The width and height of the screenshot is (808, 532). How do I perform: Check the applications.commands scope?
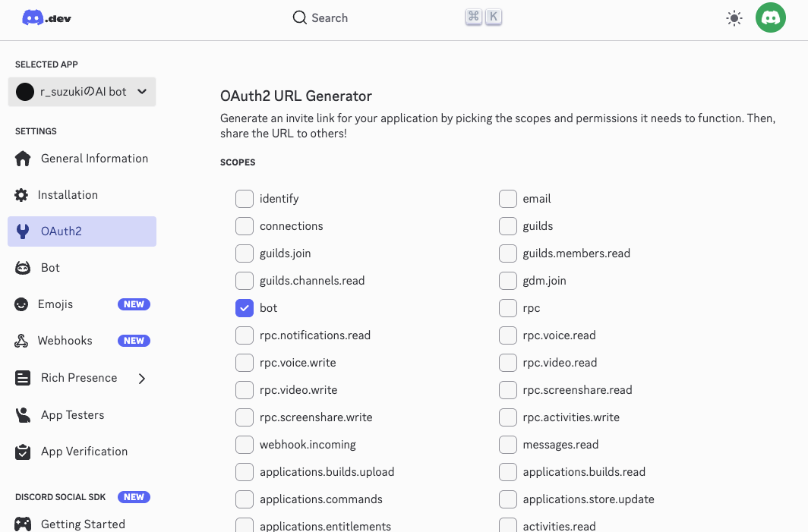click(x=245, y=499)
